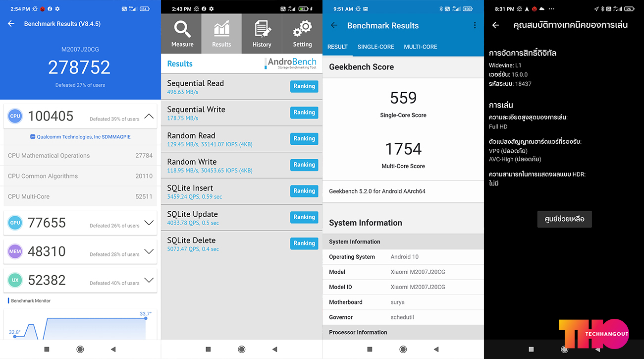Select CPU Multi-Core row
This screenshot has height=359, width=644.
[x=80, y=196]
